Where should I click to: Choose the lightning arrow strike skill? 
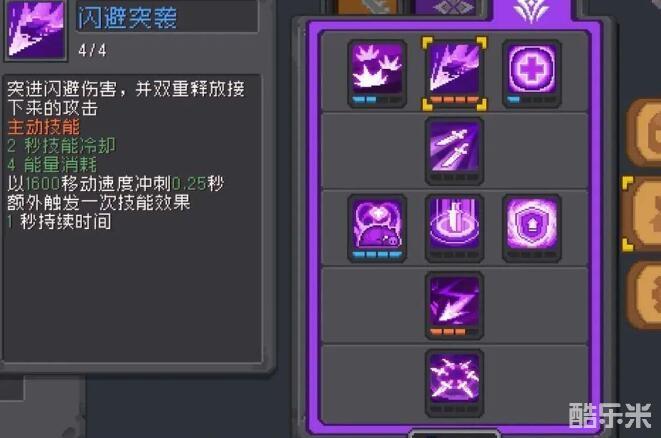454,306
